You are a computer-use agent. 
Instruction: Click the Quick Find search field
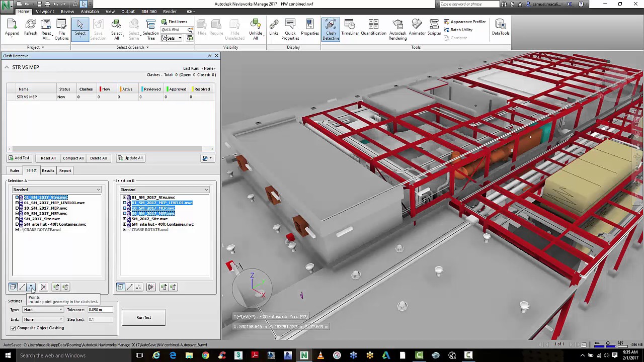click(x=174, y=30)
